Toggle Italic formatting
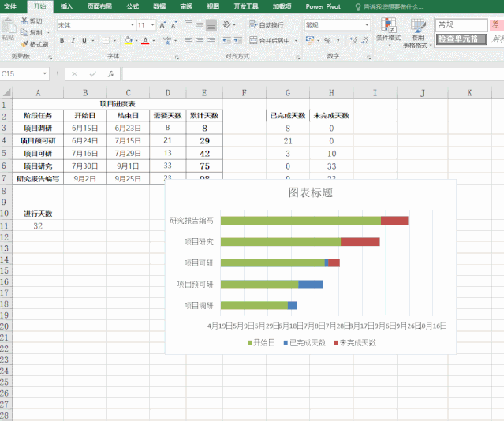Screen dimensions: 504x421 point(73,40)
